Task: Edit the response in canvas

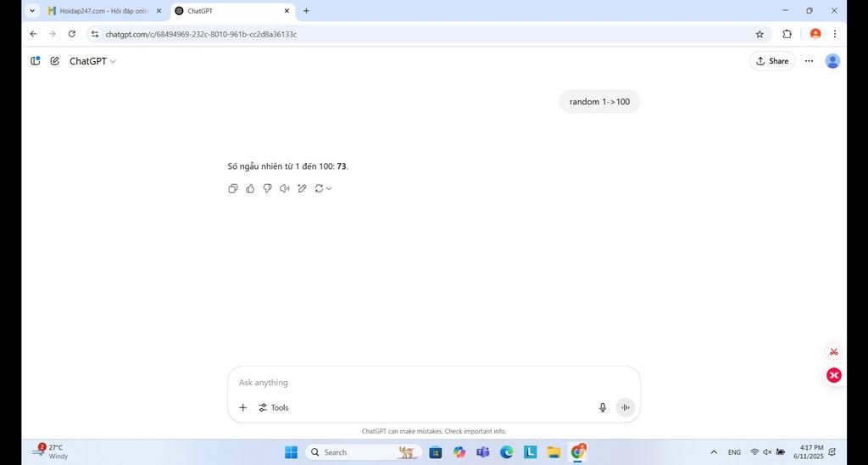Action: click(x=302, y=188)
